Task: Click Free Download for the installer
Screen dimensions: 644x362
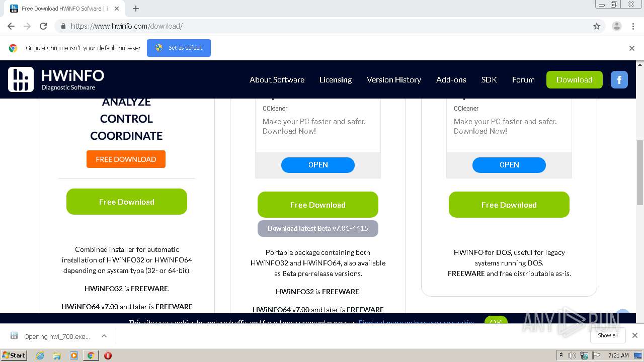Action: tap(127, 202)
